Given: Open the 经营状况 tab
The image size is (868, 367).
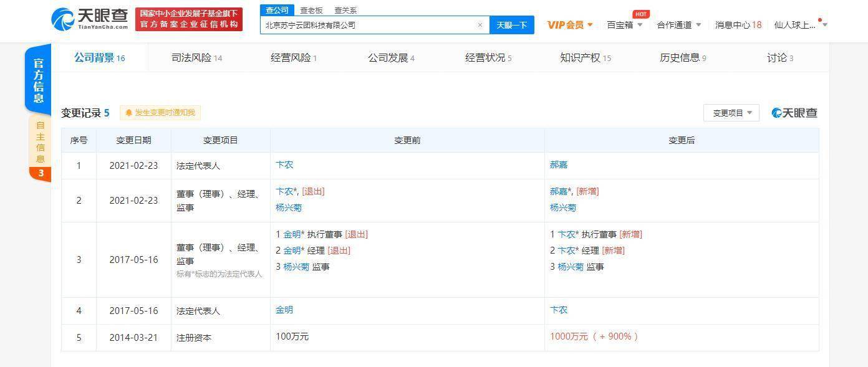Looking at the screenshot, I should coord(488,58).
